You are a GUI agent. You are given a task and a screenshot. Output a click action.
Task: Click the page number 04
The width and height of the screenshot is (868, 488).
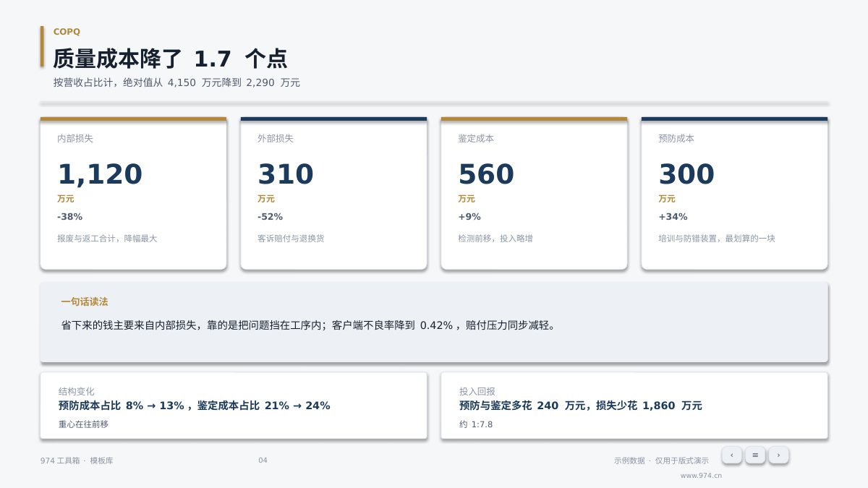263,461
